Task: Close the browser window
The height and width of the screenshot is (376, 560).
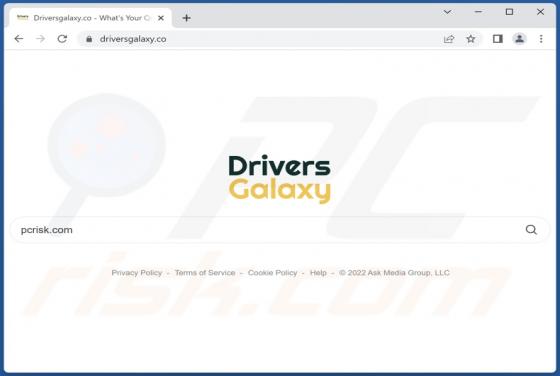Action: click(x=540, y=12)
